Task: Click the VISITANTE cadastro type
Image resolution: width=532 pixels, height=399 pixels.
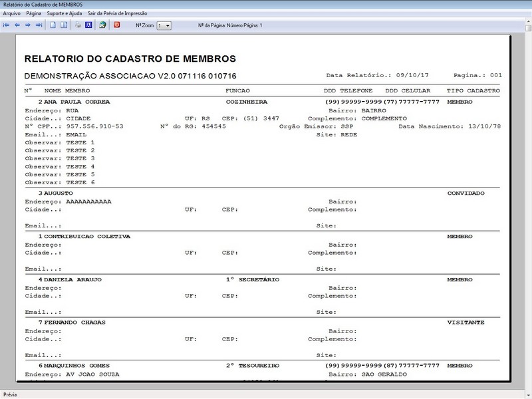Action: pyautogui.click(x=466, y=323)
